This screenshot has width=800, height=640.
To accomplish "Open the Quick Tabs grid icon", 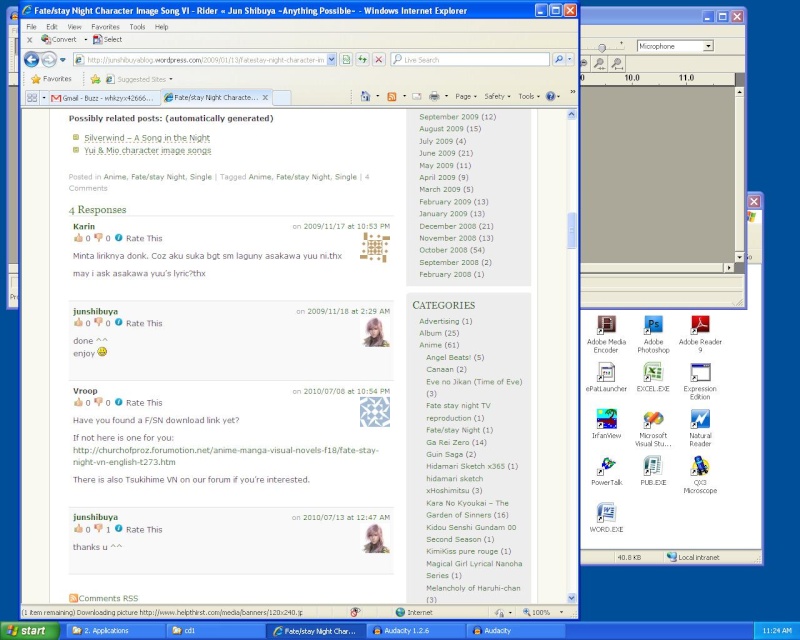I will [32, 97].
